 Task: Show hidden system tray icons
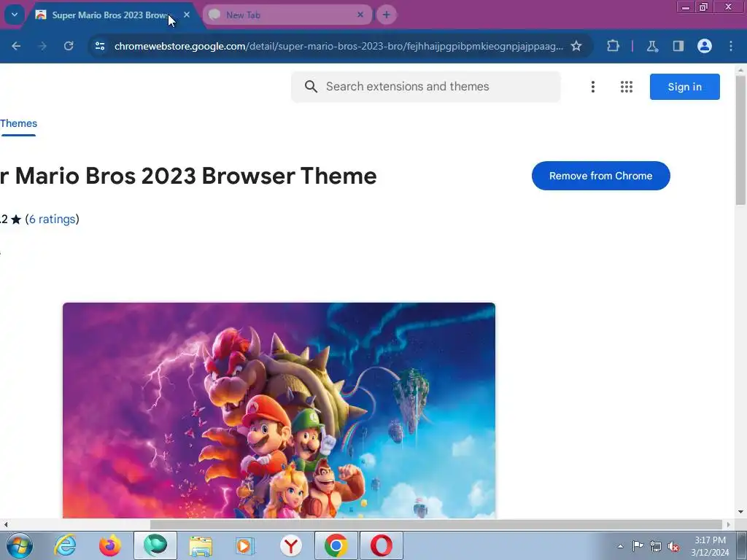coord(620,546)
